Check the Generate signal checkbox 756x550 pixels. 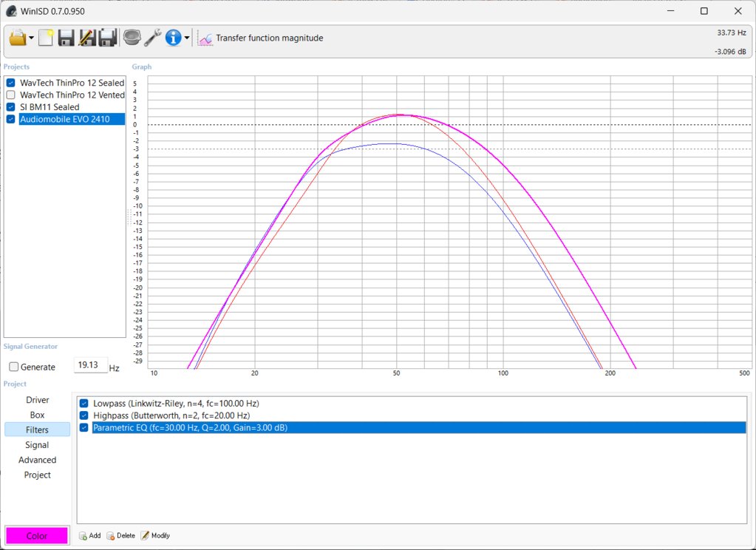[14, 367]
